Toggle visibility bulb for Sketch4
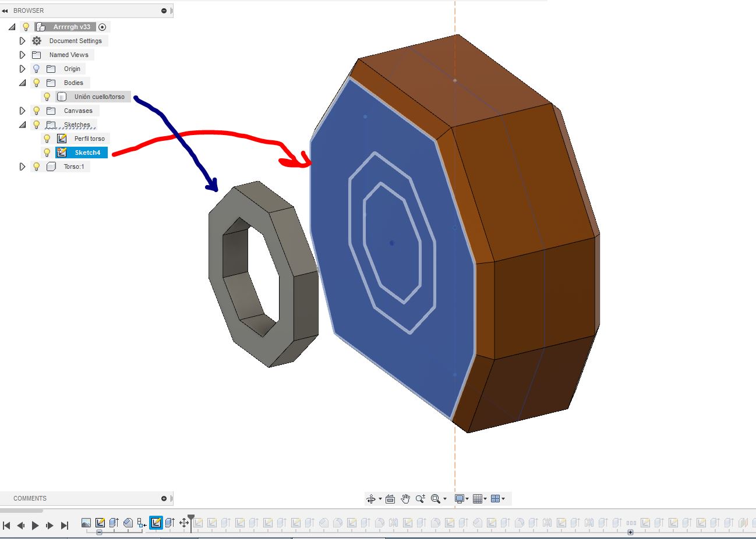The width and height of the screenshot is (756, 539). coord(47,153)
